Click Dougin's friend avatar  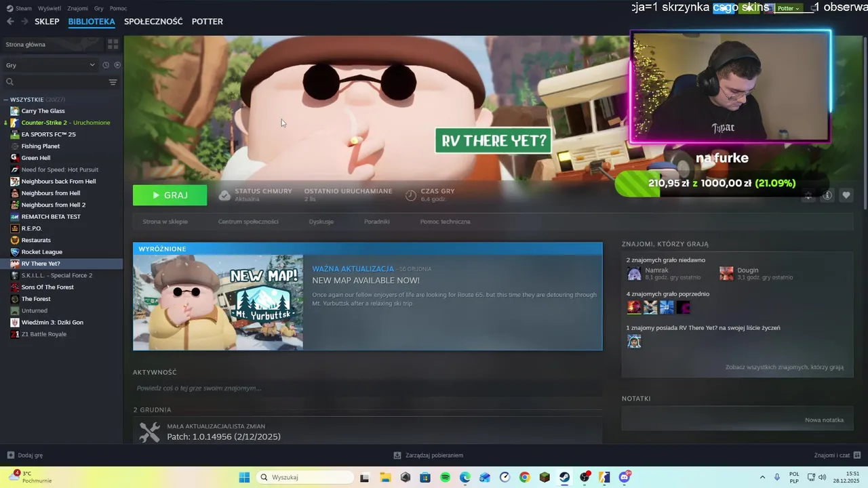[726, 273]
